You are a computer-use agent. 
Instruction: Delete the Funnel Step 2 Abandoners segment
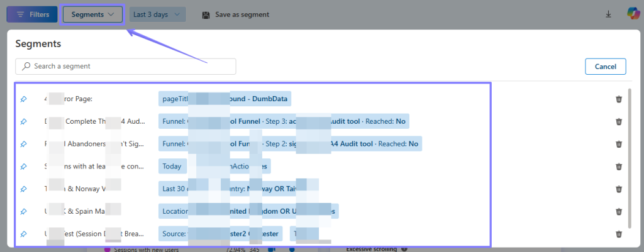(619, 144)
